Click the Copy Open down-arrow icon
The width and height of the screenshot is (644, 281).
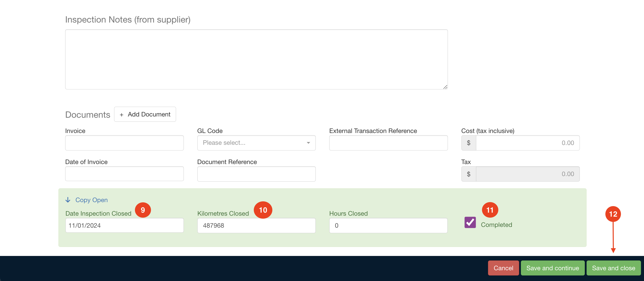(68, 200)
